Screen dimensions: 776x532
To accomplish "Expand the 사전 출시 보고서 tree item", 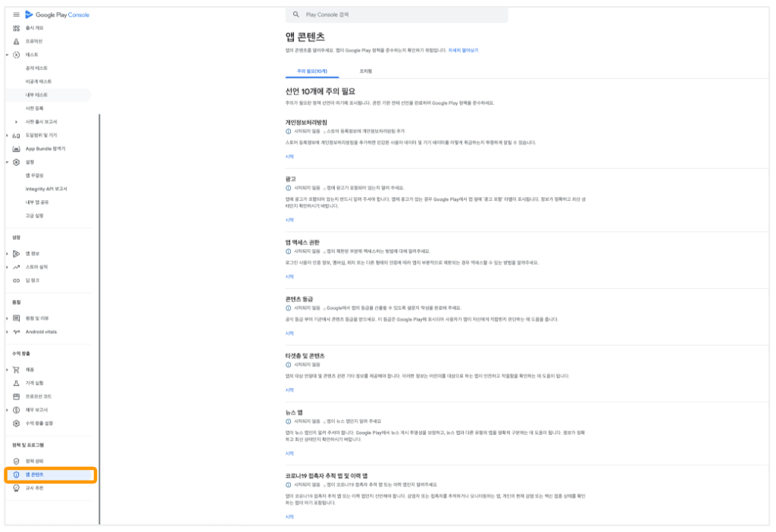I will (16, 122).
